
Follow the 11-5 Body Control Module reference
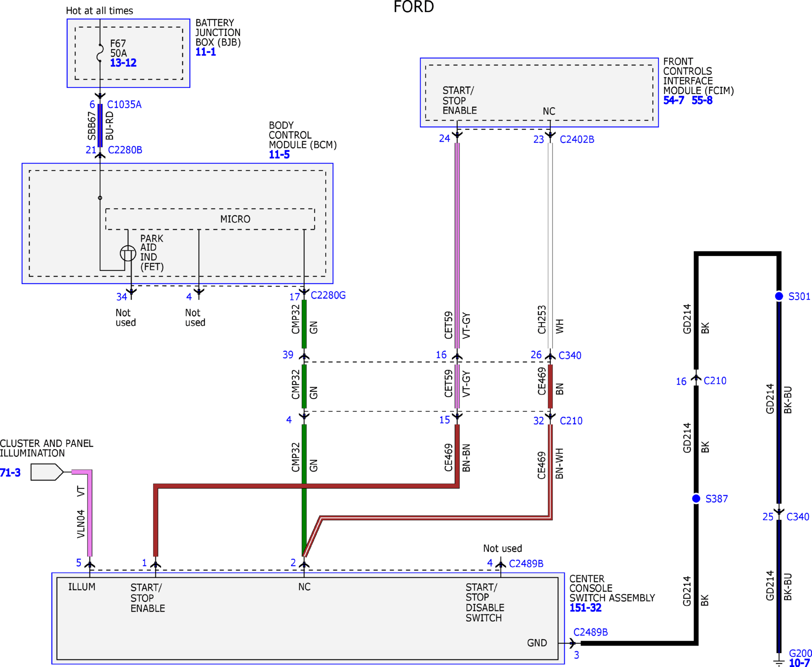click(279, 155)
